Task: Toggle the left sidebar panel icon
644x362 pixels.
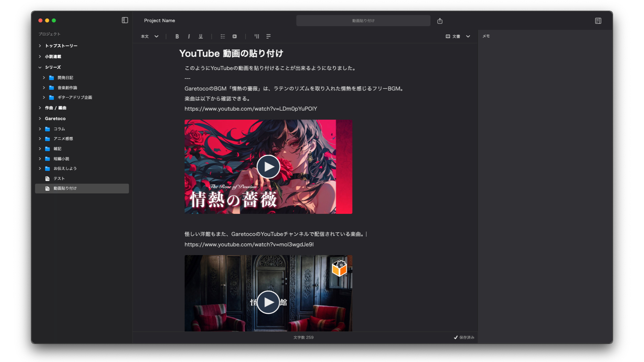Action: pos(125,20)
